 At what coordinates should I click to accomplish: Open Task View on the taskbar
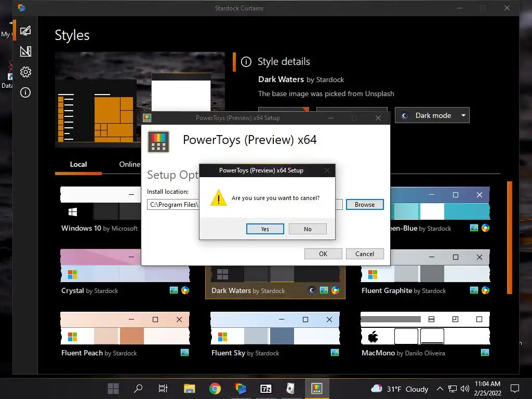(163, 389)
